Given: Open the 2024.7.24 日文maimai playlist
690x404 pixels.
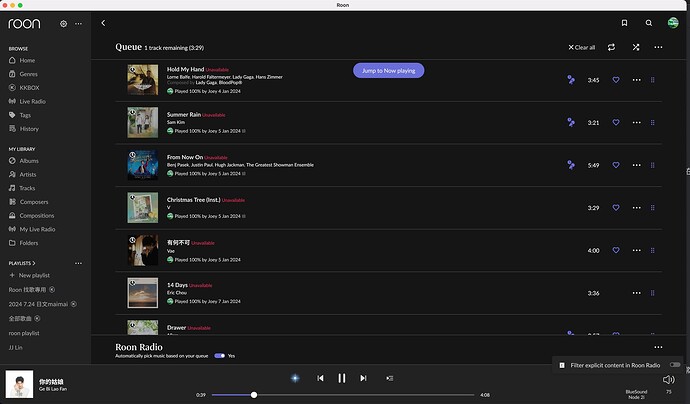Looking at the screenshot, I should [38, 304].
